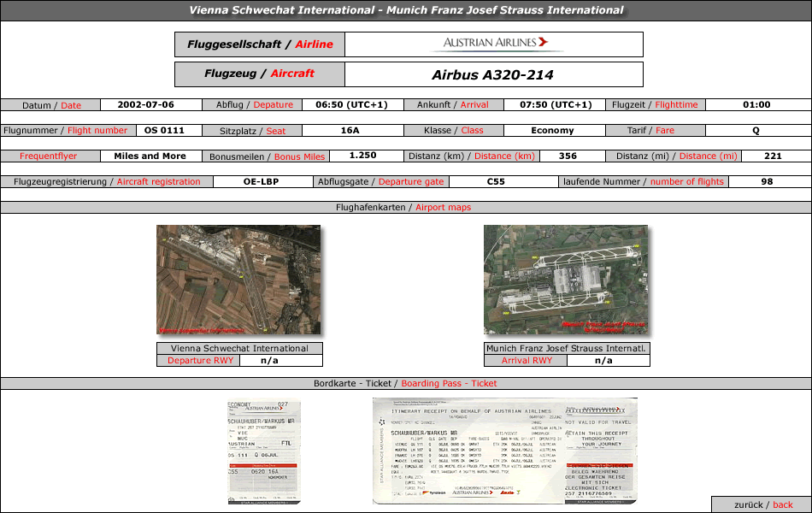This screenshot has height=513, width=812.
Task: Click the Tarif / Fare label
Action: point(650,131)
